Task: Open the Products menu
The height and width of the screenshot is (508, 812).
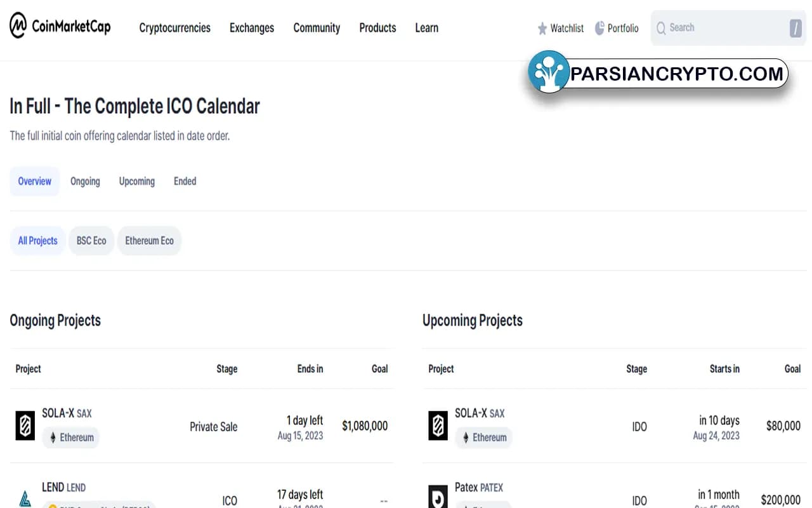Action: coord(377,28)
